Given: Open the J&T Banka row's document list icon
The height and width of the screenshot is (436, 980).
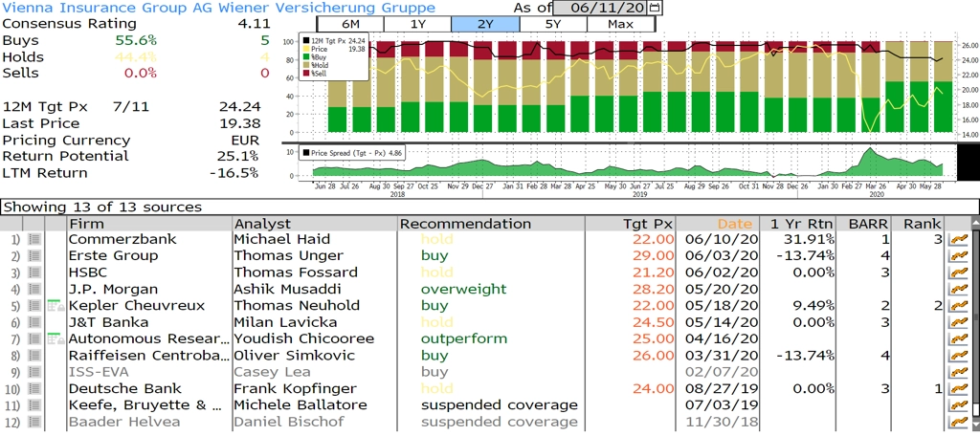Looking at the screenshot, I should pyautogui.click(x=34, y=322).
